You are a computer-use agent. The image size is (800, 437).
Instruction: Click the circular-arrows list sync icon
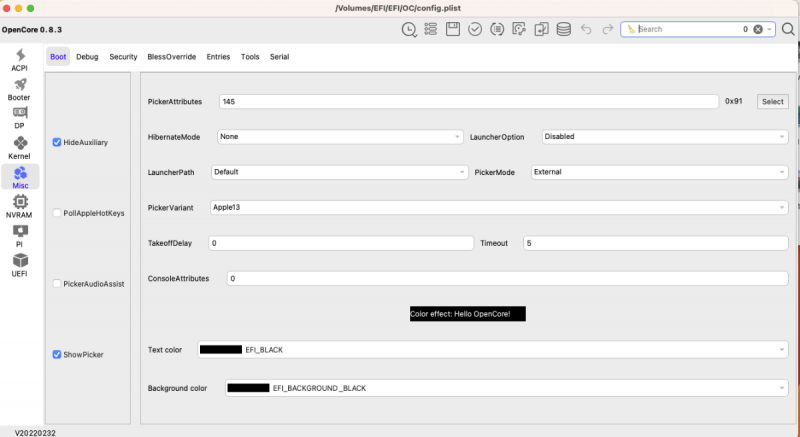coord(497,29)
